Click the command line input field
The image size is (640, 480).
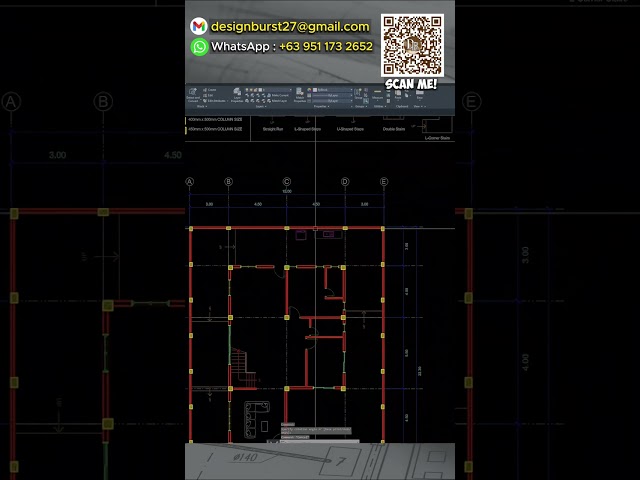click(x=319, y=441)
